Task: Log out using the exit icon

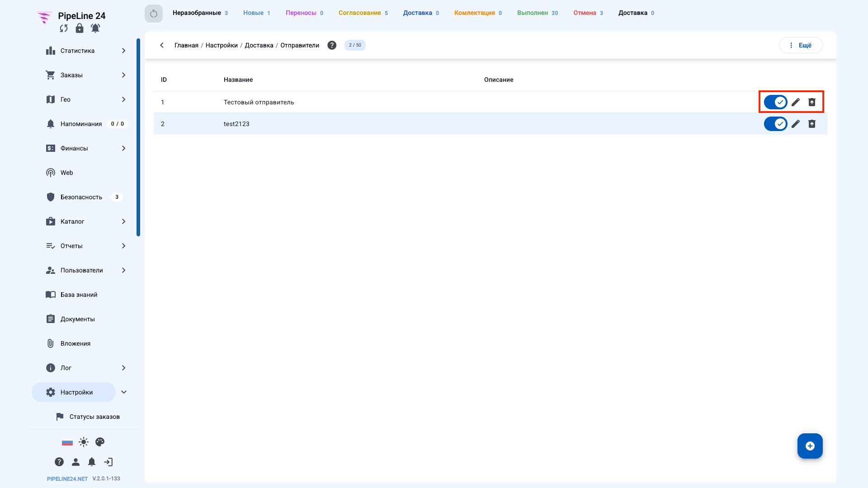Action: tap(108, 462)
